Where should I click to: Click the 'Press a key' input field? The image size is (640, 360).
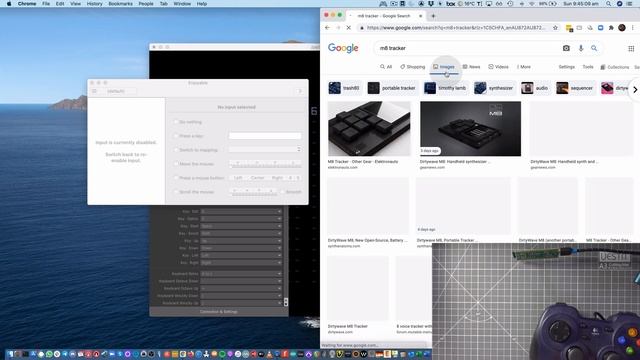point(265,136)
